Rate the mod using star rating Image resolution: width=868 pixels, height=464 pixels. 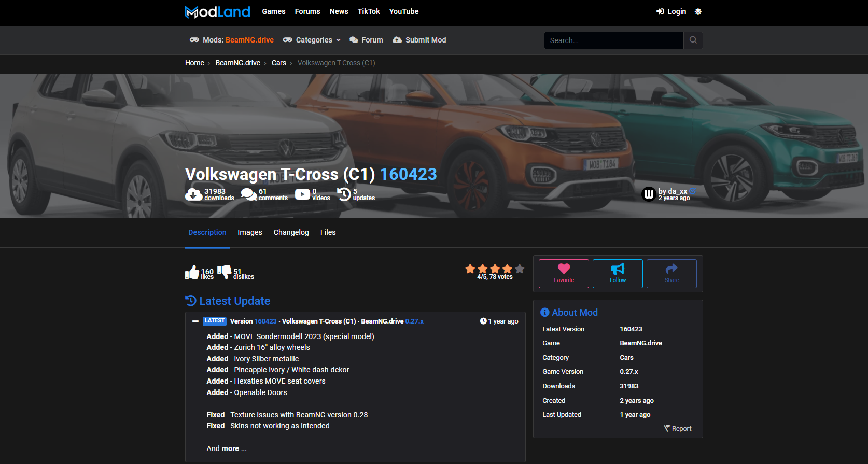[x=495, y=269]
